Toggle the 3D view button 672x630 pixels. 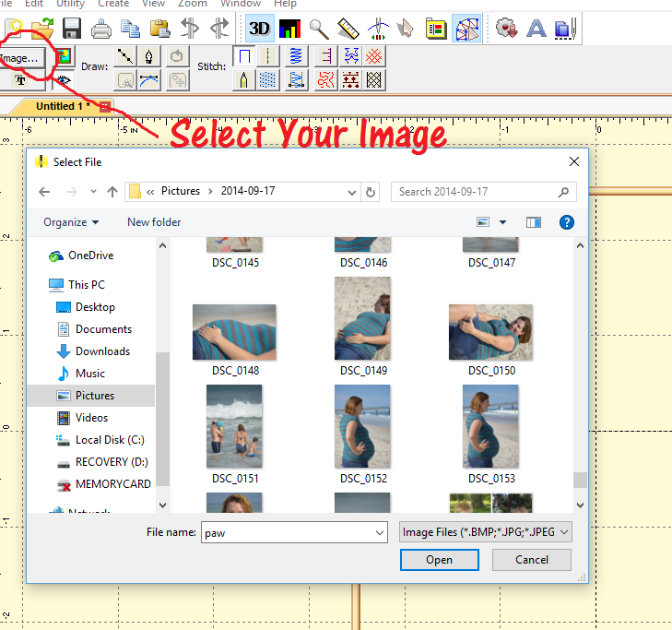[259, 29]
